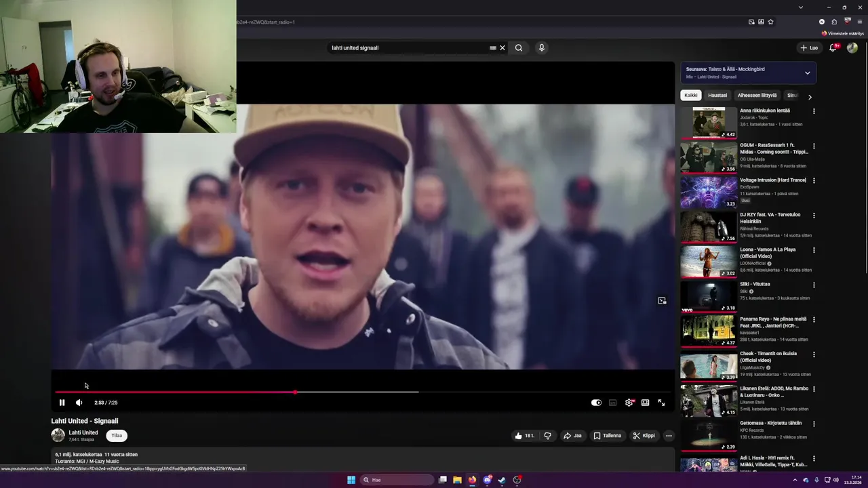Open options for Voltage Intrusion video

814,180
